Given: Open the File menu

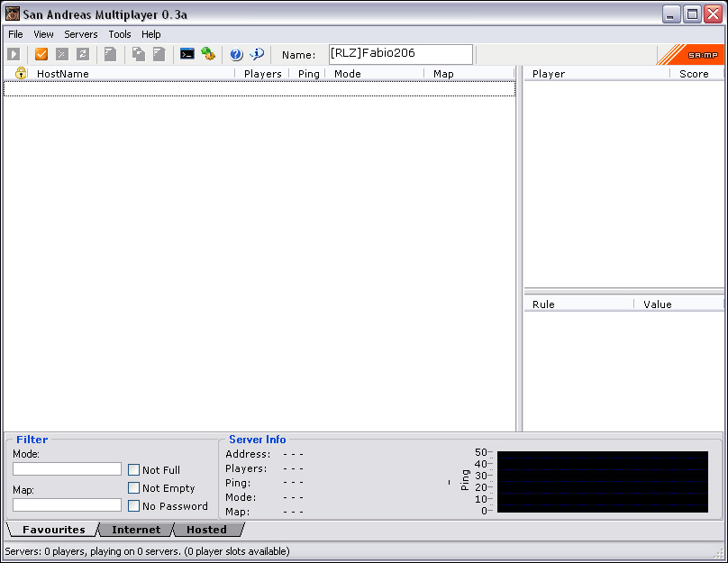Looking at the screenshot, I should (x=15, y=34).
